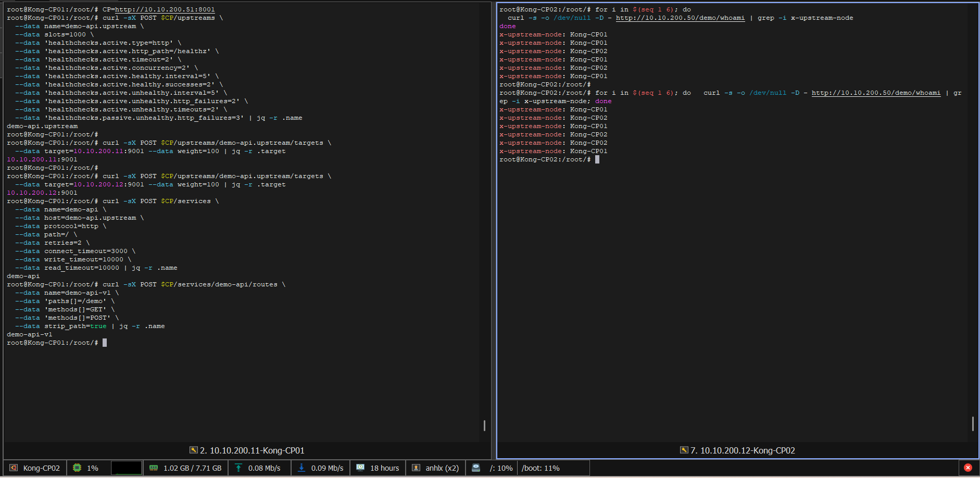This screenshot has width=980, height=478.
Task: Close the remote monitoring bar with red X
Action: point(968,468)
